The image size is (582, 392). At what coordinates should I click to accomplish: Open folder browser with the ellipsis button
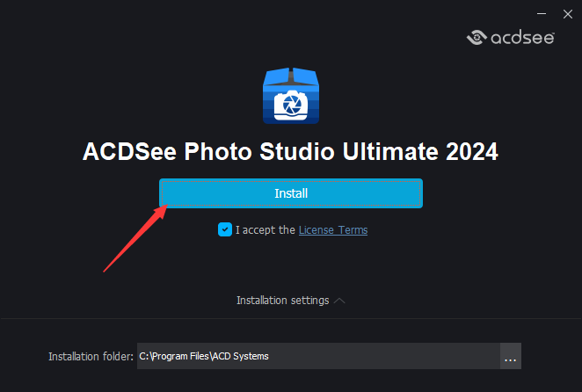(511, 356)
